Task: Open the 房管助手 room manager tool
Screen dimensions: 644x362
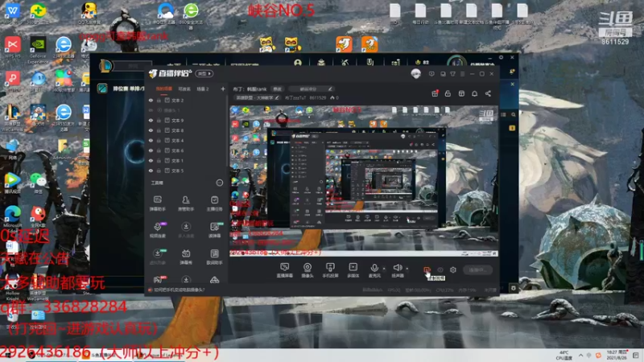Action: click(186, 203)
